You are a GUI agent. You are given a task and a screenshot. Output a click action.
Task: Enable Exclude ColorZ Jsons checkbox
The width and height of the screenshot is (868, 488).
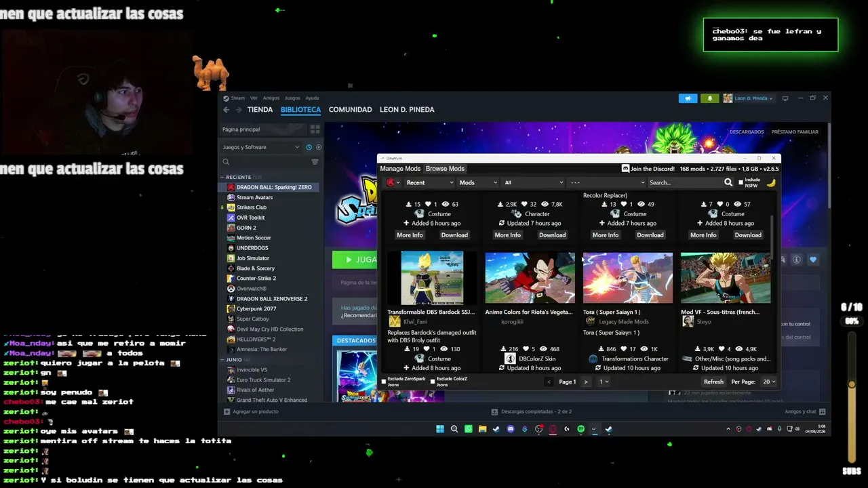coord(433,382)
